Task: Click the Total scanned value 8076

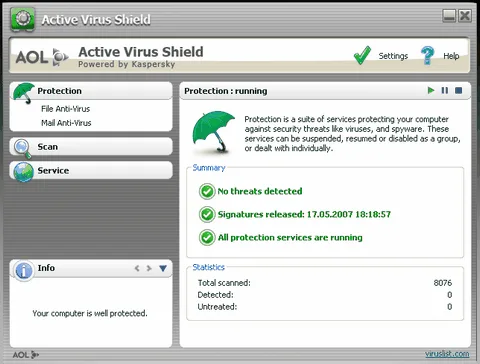Action: (x=443, y=283)
